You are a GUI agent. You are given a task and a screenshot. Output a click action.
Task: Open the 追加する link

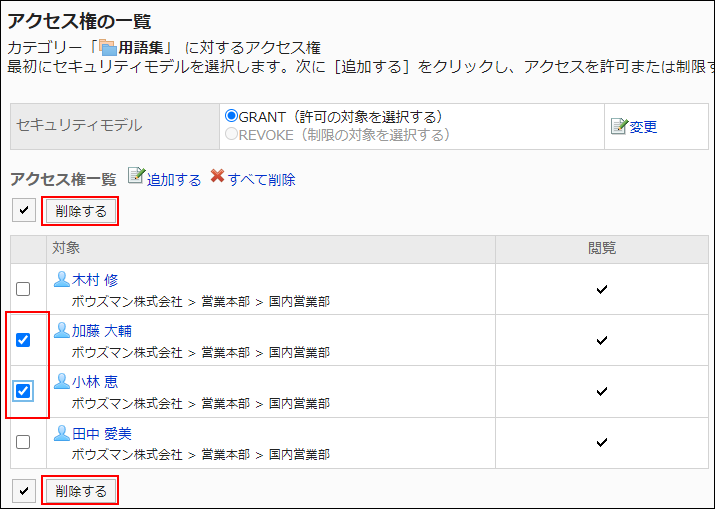174,180
